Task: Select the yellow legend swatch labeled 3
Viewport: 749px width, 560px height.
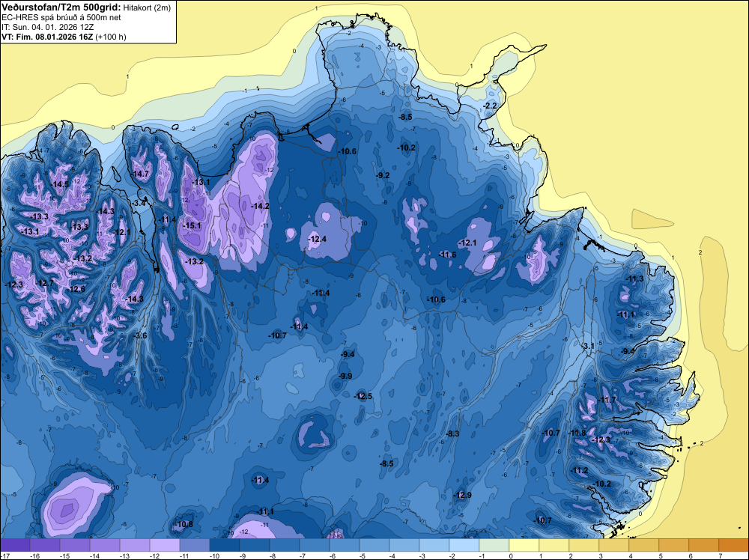Action: point(614,545)
